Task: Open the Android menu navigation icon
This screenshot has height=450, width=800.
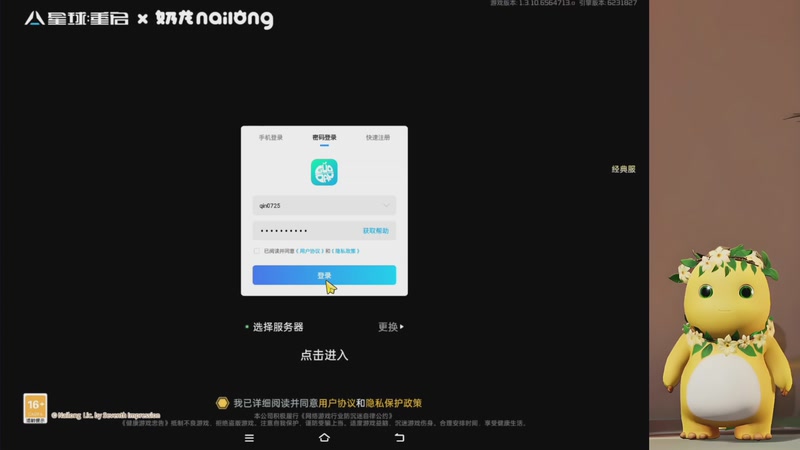Action: pos(249,438)
